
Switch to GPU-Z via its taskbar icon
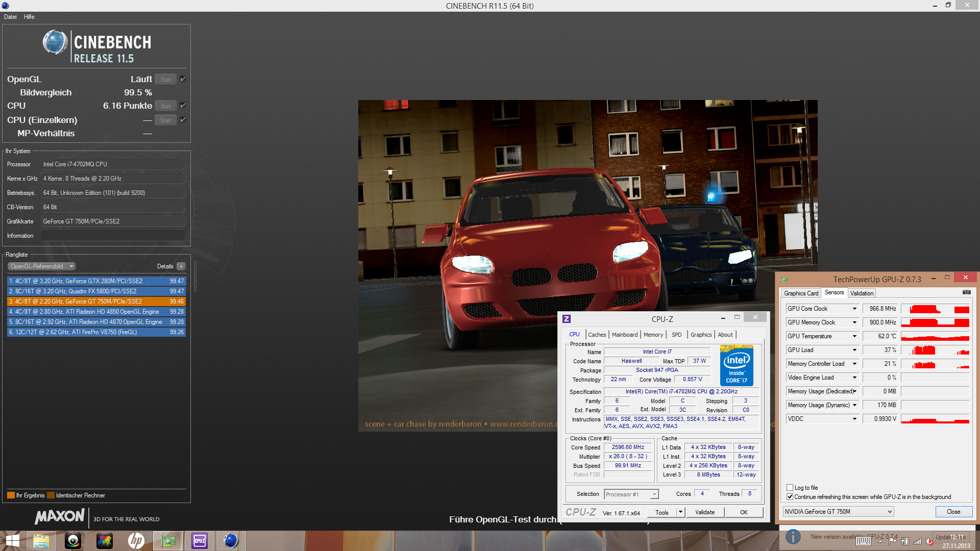pos(168,541)
